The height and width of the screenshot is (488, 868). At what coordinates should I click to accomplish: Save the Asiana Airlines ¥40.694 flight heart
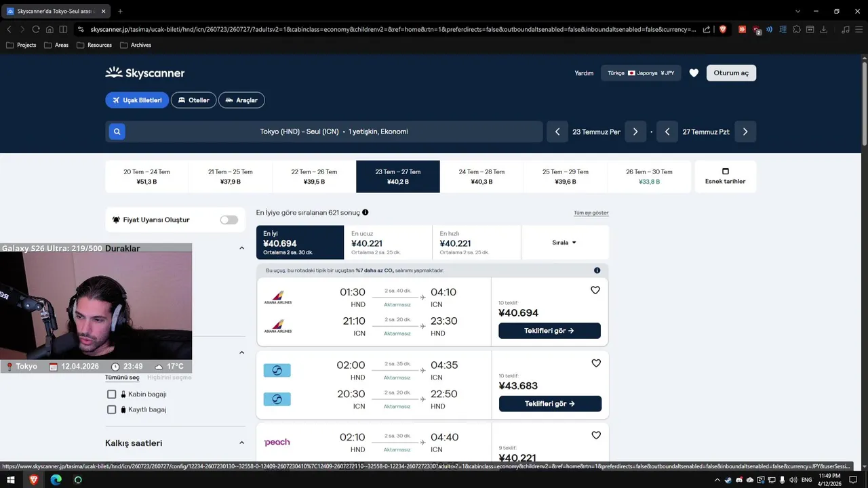(595, 290)
